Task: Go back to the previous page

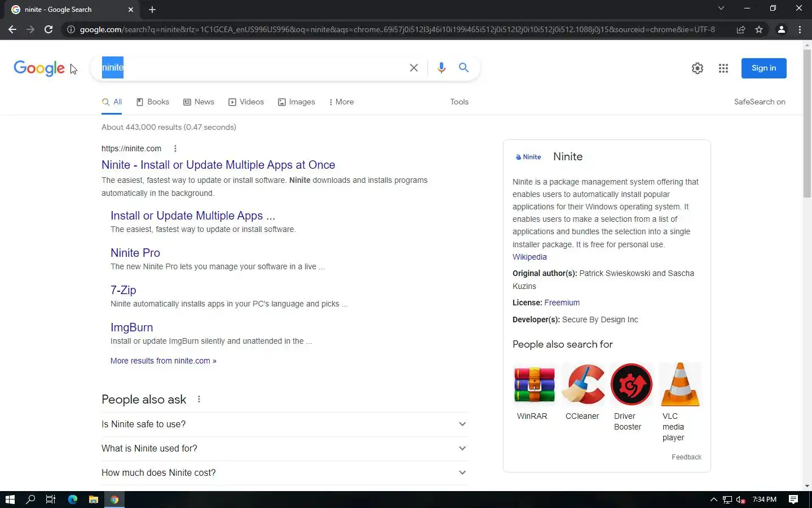Action: pyautogui.click(x=12, y=29)
